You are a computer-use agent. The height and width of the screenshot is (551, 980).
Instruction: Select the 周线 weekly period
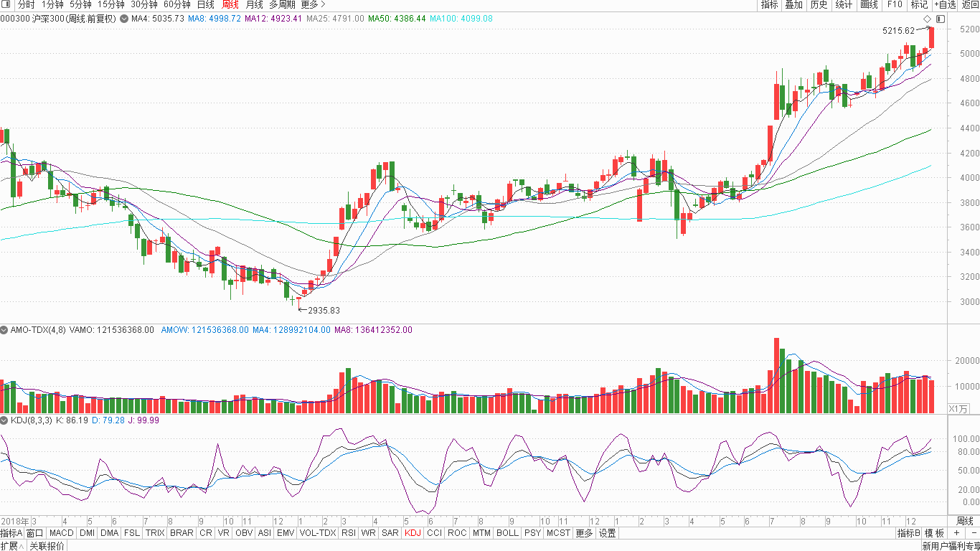coord(230,4)
